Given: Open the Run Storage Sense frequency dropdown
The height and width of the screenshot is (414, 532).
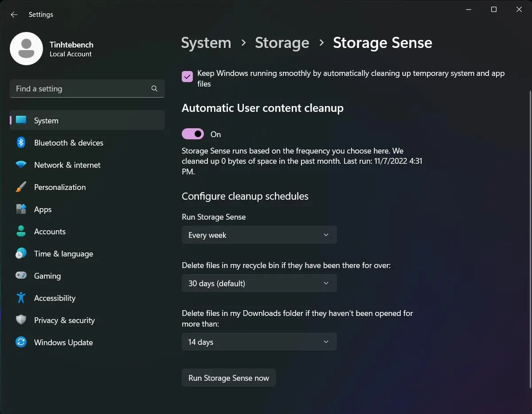Looking at the screenshot, I should pos(259,235).
